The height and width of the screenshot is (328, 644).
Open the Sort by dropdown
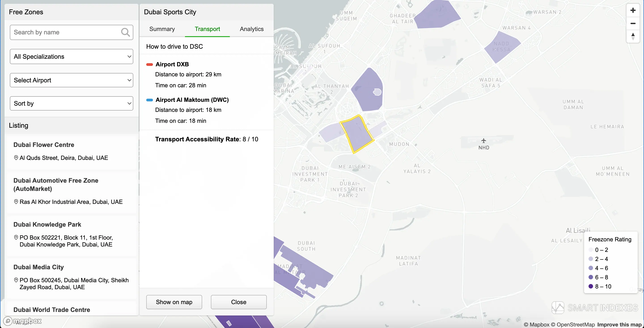coord(72,103)
